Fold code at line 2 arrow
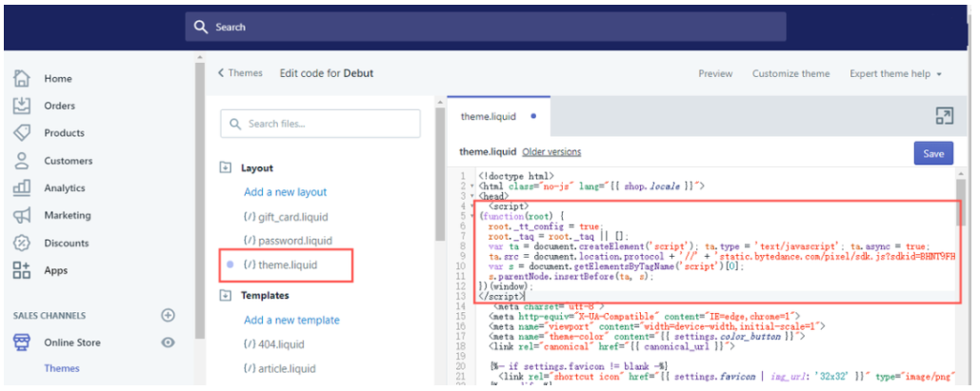 (470, 186)
